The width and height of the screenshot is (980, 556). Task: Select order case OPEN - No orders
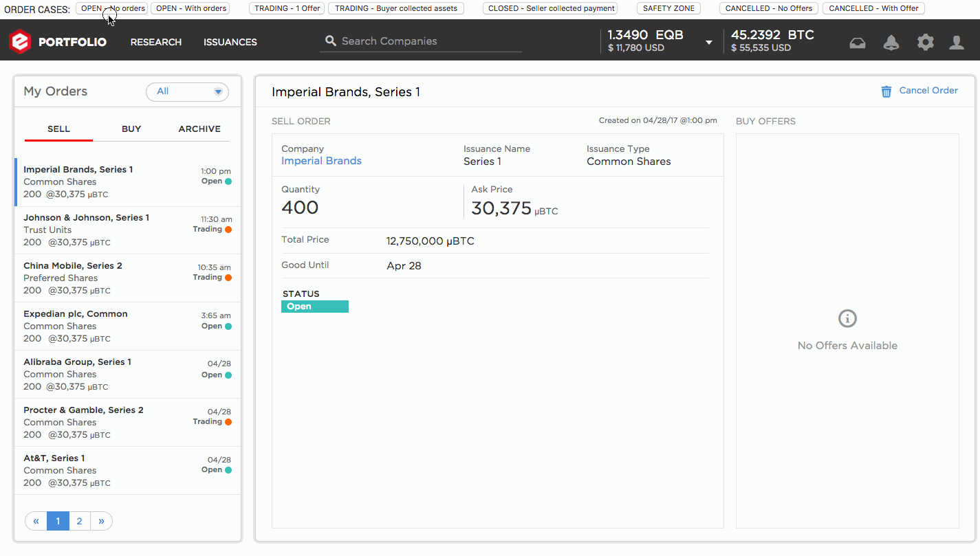(111, 8)
